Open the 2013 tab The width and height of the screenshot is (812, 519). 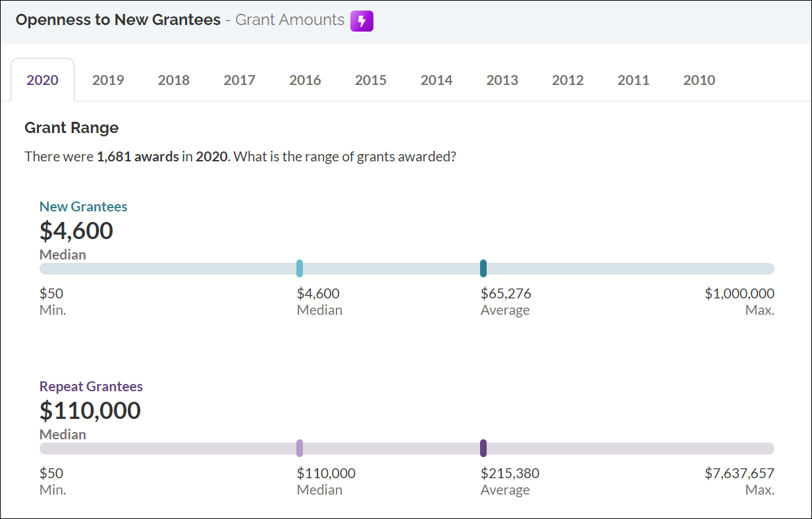tap(502, 80)
